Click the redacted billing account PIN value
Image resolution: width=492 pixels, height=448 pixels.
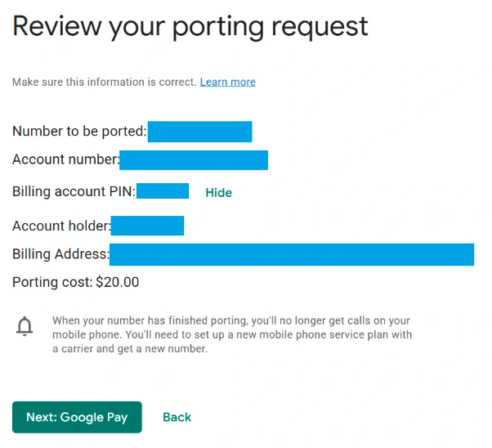163,191
